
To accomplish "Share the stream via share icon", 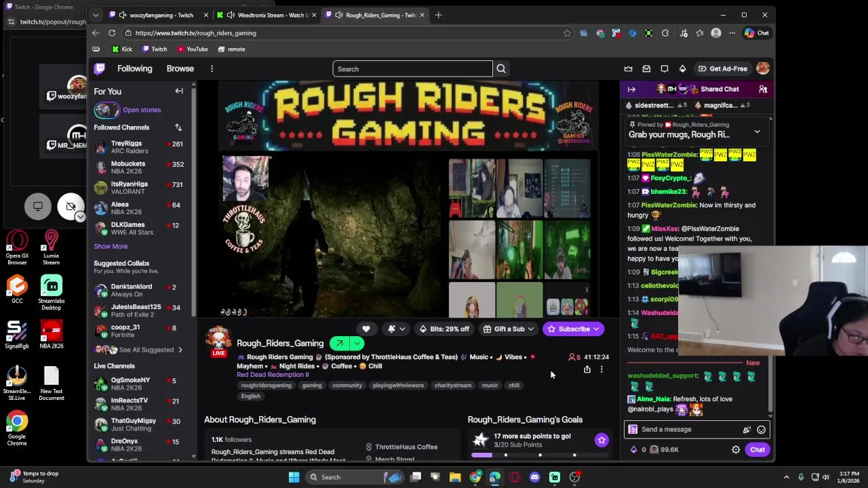I will tap(587, 369).
